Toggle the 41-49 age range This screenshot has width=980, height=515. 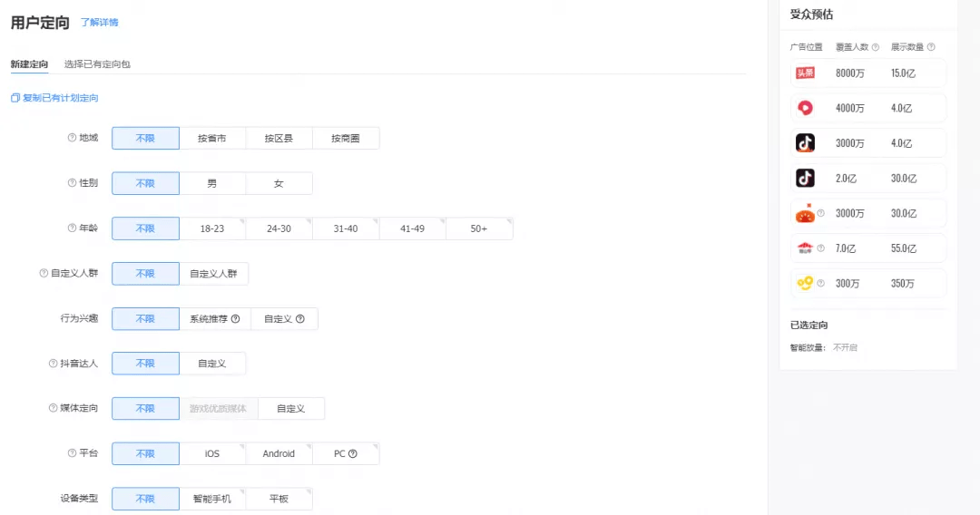click(413, 228)
